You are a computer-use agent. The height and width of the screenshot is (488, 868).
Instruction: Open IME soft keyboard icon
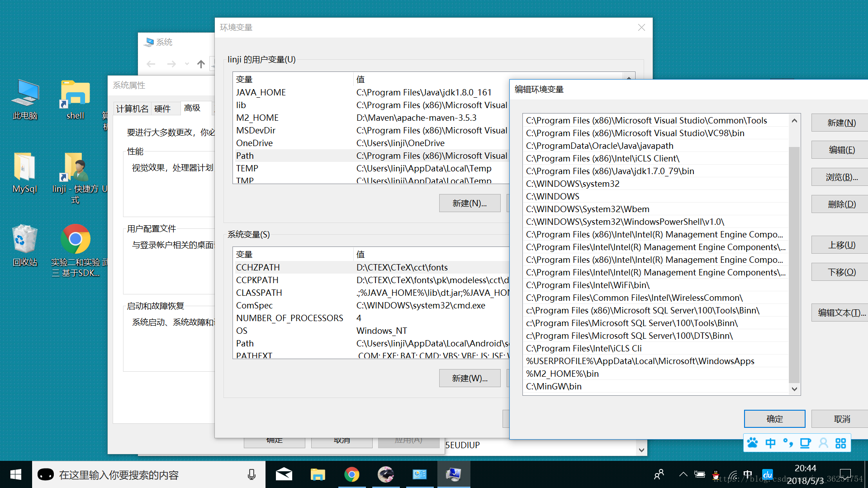coord(806,443)
